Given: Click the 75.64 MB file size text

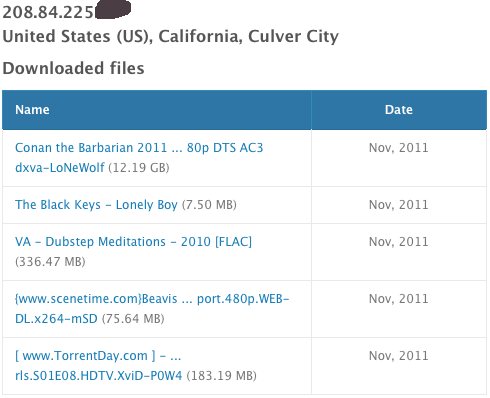Looking at the screenshot, I should click(133, 319).
